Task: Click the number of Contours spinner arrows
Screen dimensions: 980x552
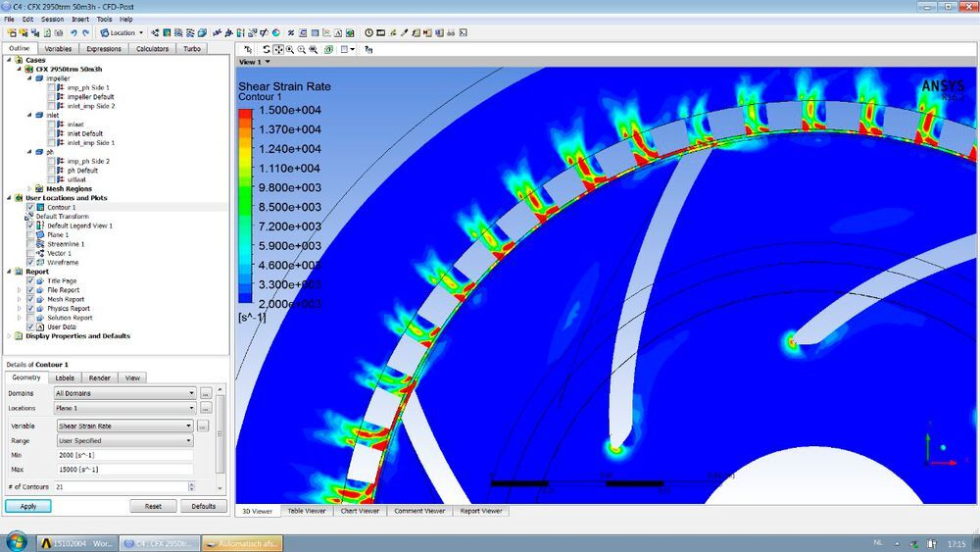Action: point(191,486)
